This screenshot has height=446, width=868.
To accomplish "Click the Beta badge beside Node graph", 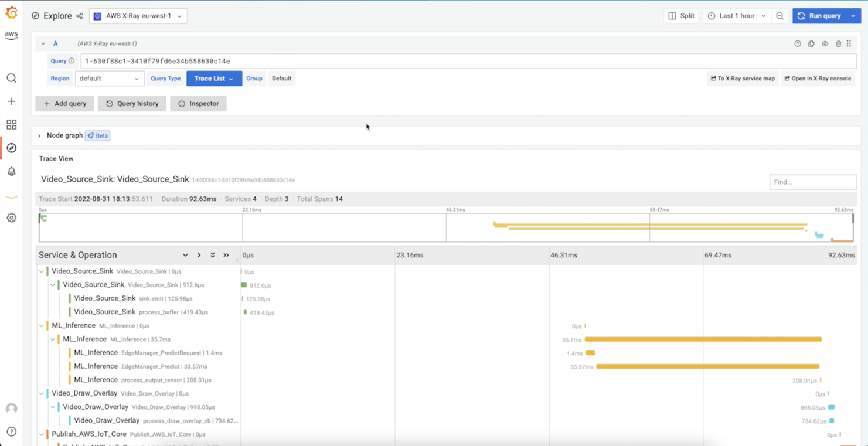I will coord(98,136).
